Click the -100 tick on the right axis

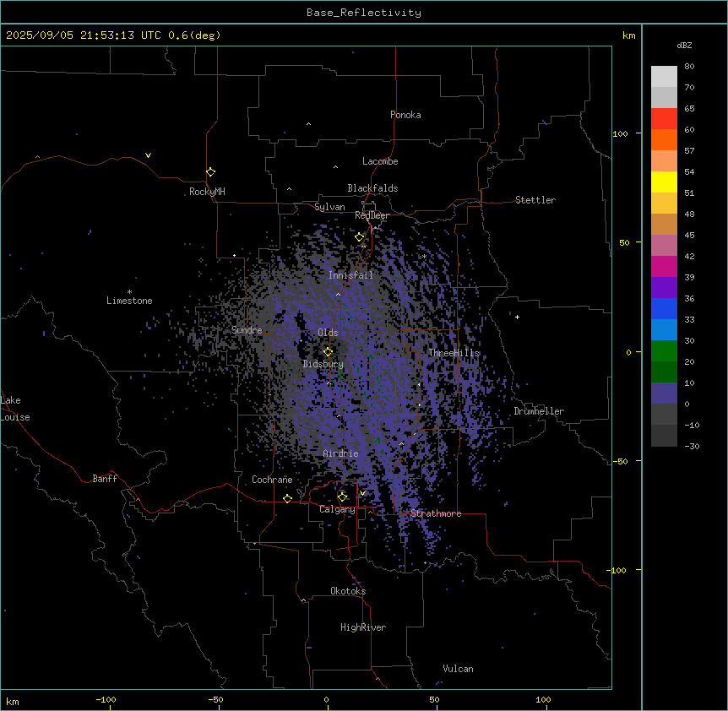pos(617,570)
